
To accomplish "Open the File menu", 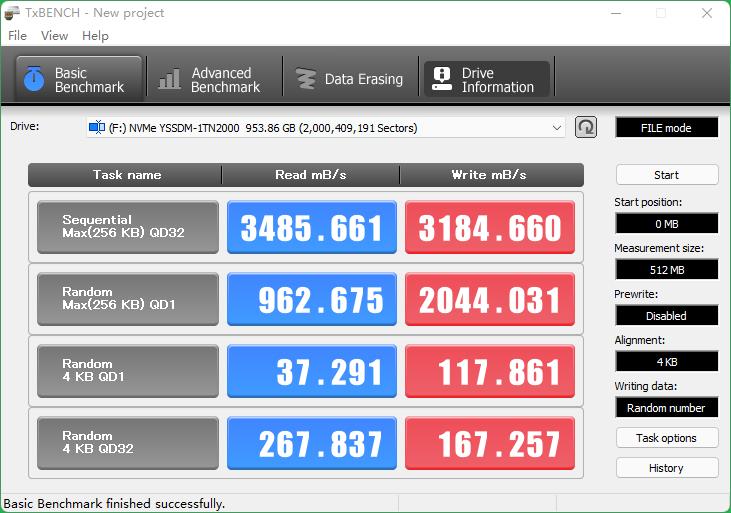I will pyautogui.click(x=17, y=36).
